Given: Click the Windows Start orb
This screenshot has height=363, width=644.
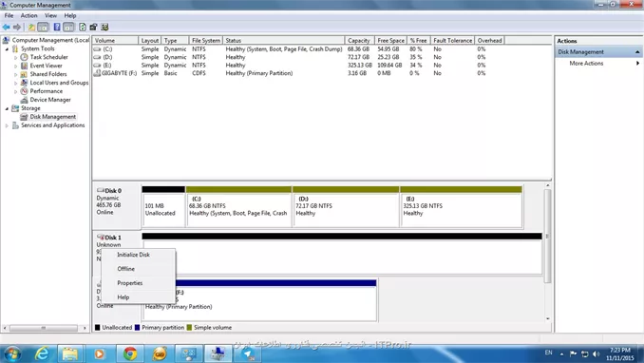Looking at the screenshot, I should click(12, 353).
